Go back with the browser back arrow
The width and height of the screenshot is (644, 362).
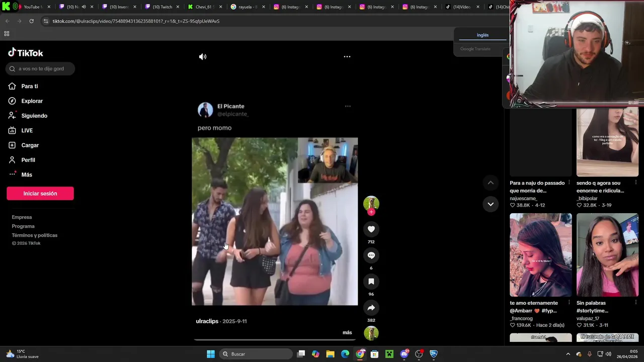click(x=7, y=21)
